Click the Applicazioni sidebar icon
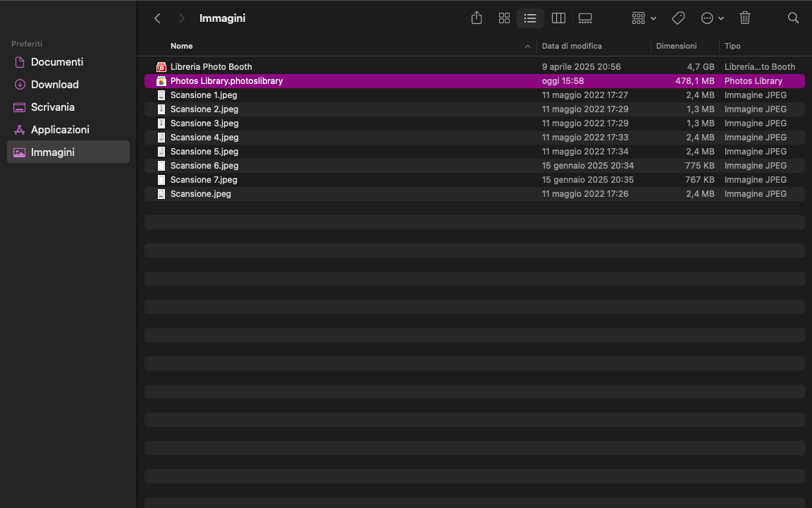 click(20, 130)
